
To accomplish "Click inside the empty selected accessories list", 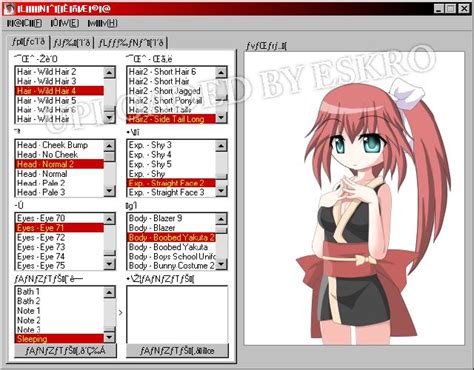I will coord(177,314).
